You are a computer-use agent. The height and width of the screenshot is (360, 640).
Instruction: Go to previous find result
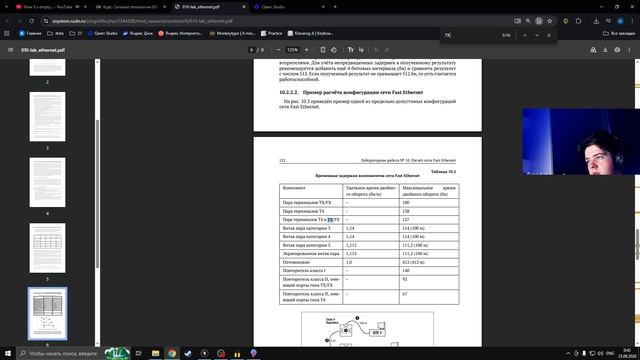(525, 36)
